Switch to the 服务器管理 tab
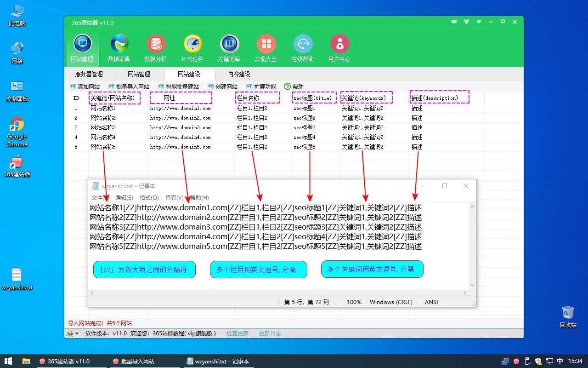 click(89, 74)
